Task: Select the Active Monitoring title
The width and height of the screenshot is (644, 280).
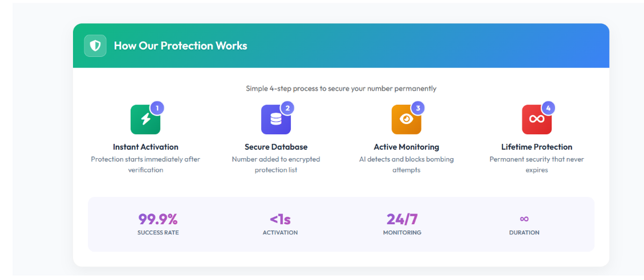Action: click(406, 147)
